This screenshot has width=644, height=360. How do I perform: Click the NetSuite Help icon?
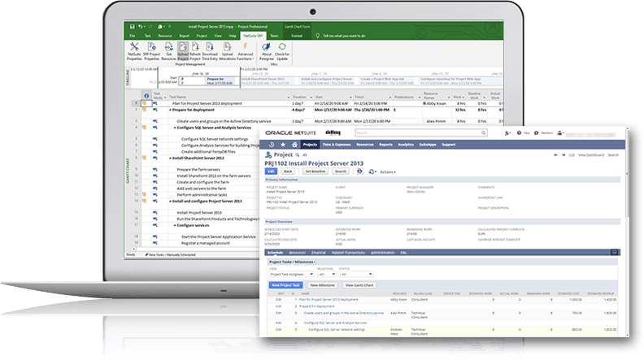(x=519, y=133)
